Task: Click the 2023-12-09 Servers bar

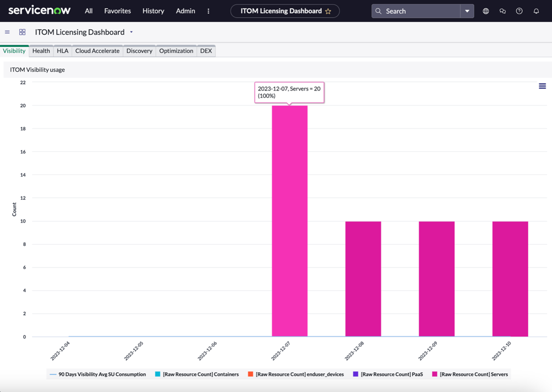Action: [437, 279]
